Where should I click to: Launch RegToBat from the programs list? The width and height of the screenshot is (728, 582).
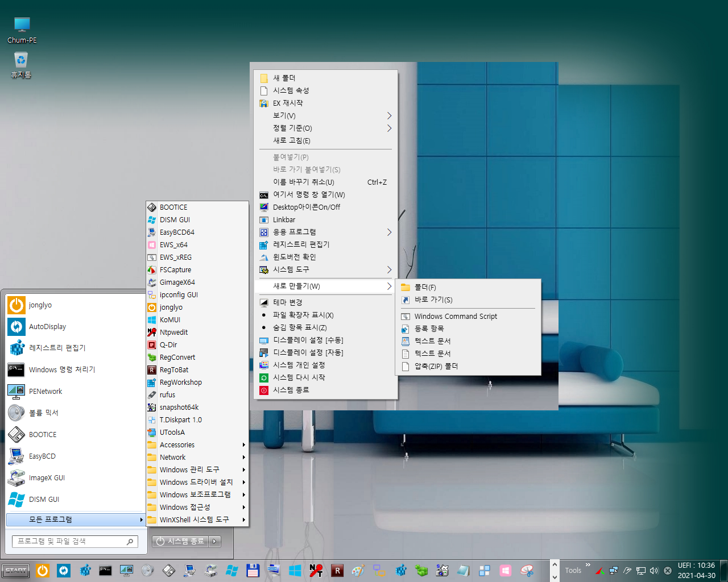(197, 370)
